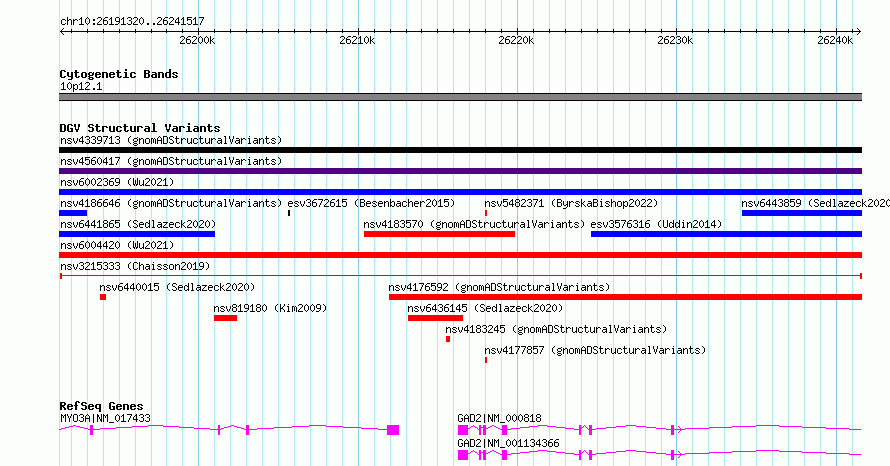Viewport: 890px width, 466px height.
Task: Click the first exon of GAD2 NM_001134366
Action: (x=463, y=455)
